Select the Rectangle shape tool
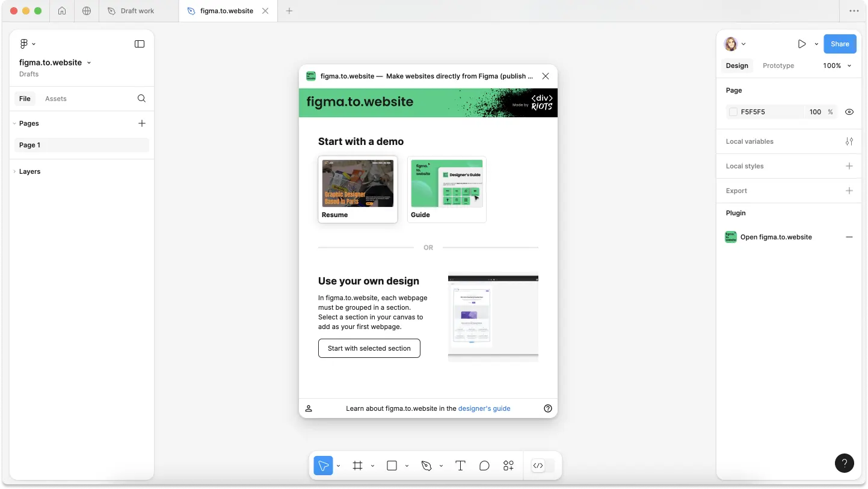 click(392, 466)
